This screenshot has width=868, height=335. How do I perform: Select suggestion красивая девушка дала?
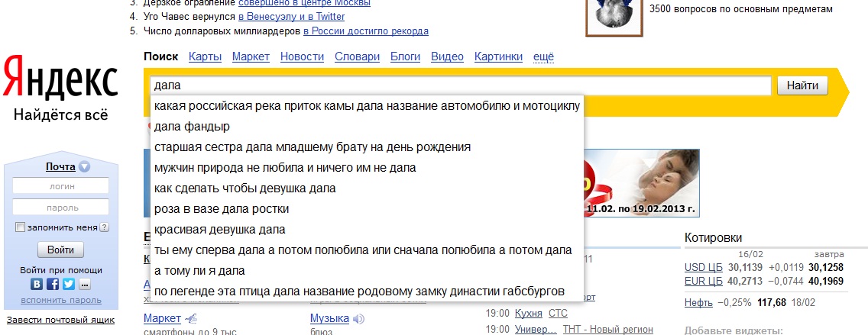pyautogui.click(x=367, y=230)
